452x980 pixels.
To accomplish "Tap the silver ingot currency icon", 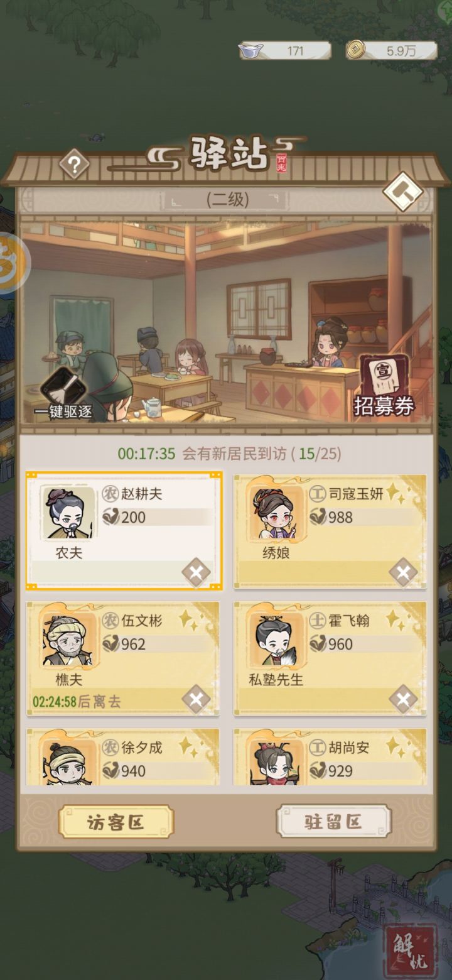I will click(x=251, y=51).
